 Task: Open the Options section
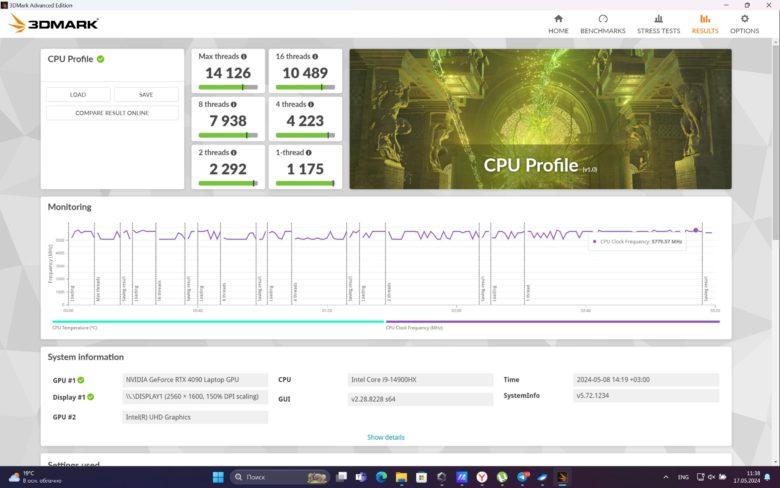pyautogui.click(x=744, y=24)
